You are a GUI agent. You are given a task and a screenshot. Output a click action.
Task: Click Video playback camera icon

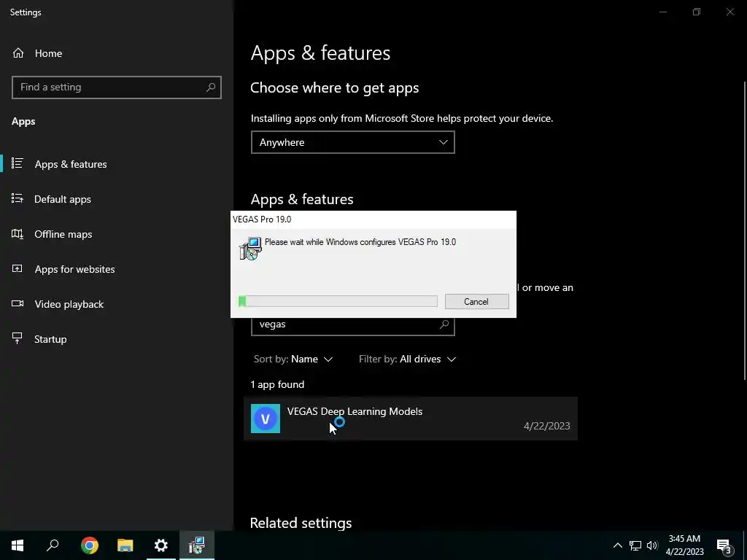(18, 304)
